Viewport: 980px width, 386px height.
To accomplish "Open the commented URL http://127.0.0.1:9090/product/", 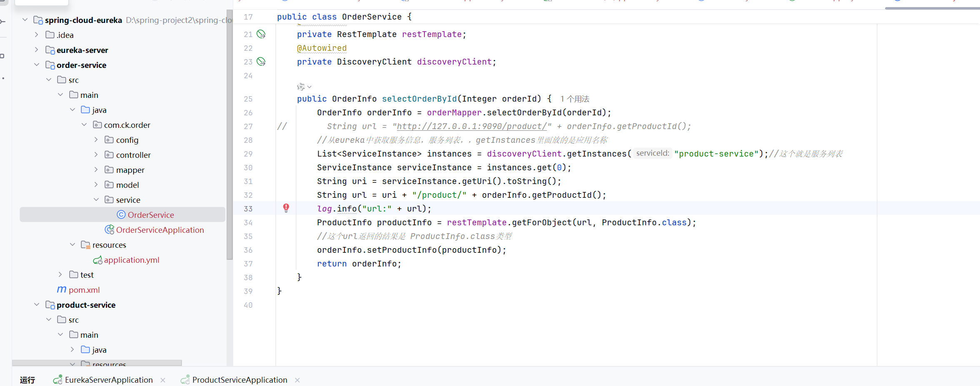I will [x=471, y=126].
